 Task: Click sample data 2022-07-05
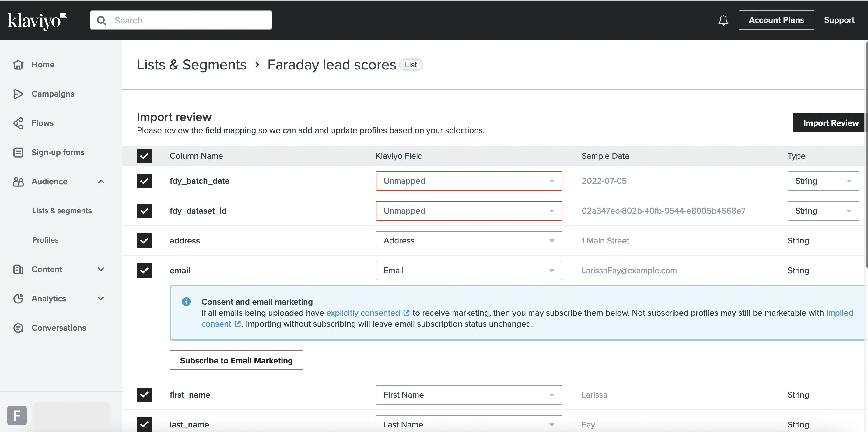pos(604,181)
